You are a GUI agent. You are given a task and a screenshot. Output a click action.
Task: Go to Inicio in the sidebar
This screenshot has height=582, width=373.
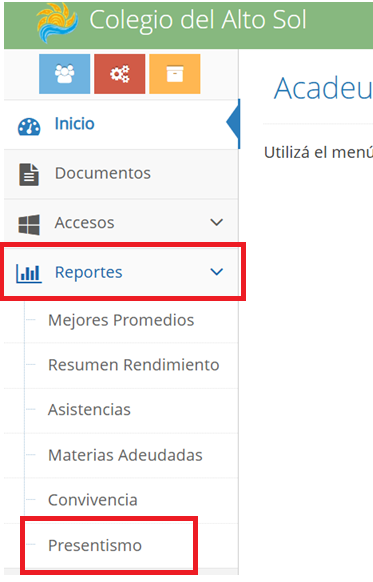(x=121, y=124)
